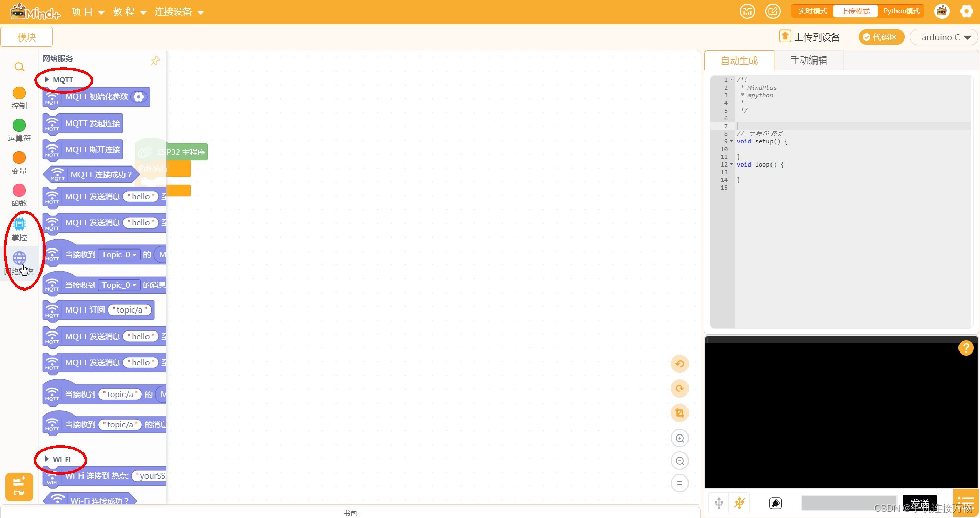The width and height of the screenshot is (980, 518).
Task: Open the edit/feedback pencil icon in the top bar
Action: [x=773, y=11]
